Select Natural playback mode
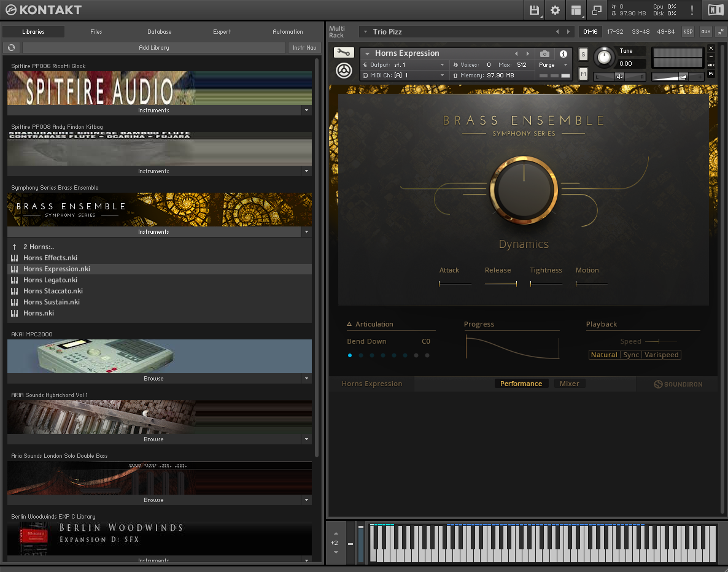Screen dimensions: 728x572 point(604,355)
